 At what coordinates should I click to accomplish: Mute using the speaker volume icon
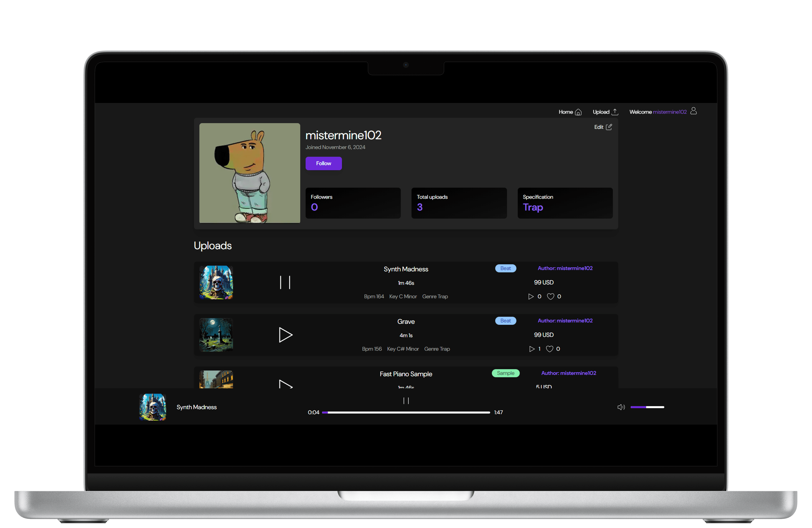click(x=621, y=407)
